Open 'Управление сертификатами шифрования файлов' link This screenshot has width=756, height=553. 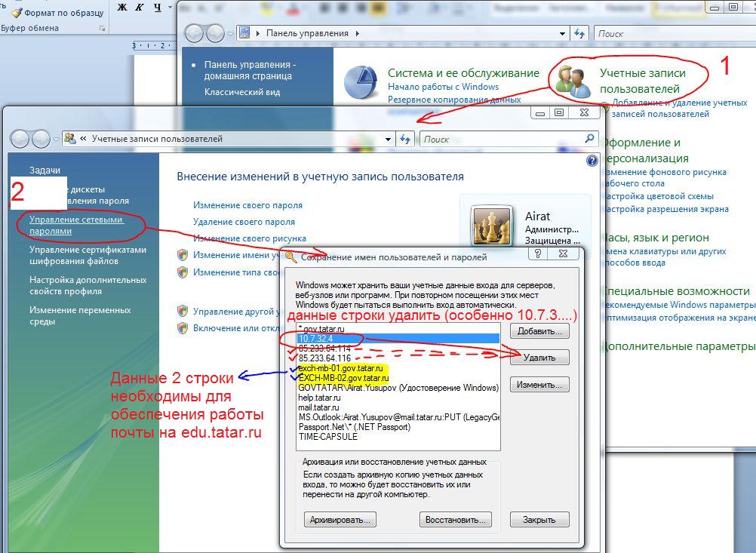coord(88,255)
